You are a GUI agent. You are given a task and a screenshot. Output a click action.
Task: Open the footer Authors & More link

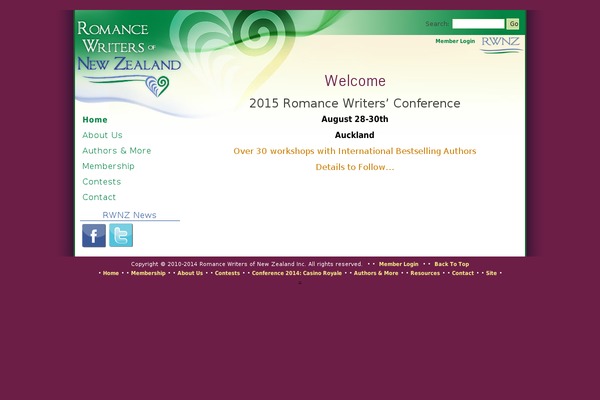click(376, 273)
